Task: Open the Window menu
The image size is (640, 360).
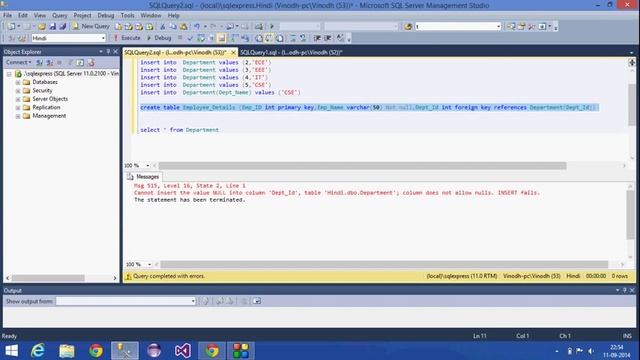Action: (151, 15)
